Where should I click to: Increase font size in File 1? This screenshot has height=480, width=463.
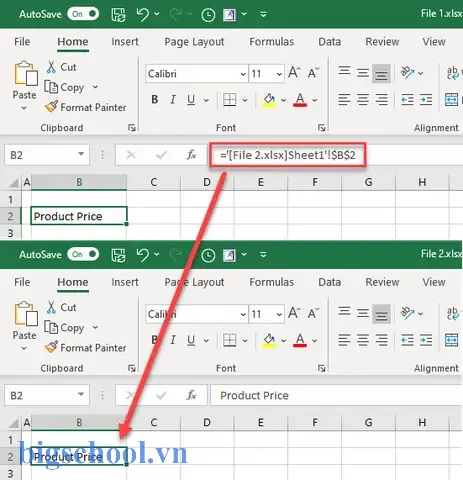pyautogui.click(x=294, y=73)
